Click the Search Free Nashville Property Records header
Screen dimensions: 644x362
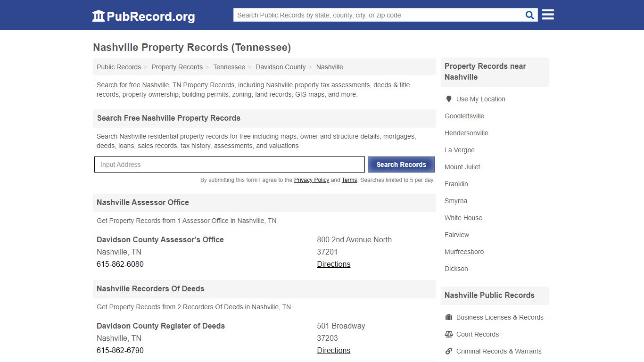(264, 118)
